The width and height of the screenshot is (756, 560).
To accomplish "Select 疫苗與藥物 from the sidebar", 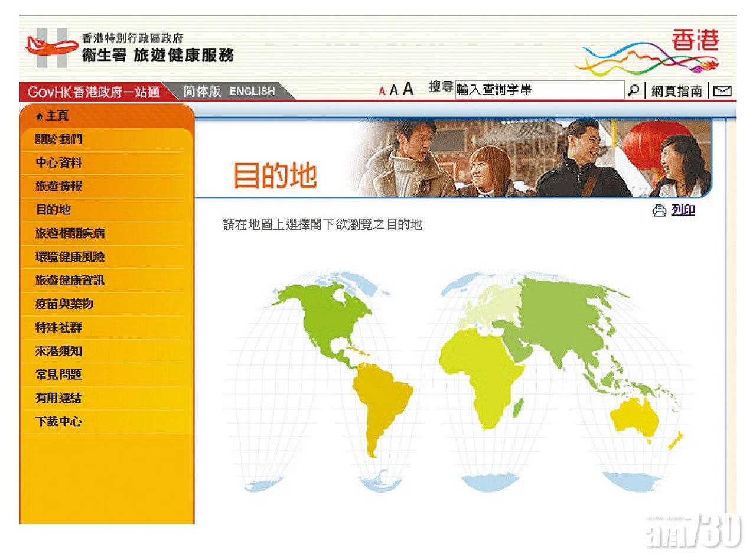I will pos(64,304).
